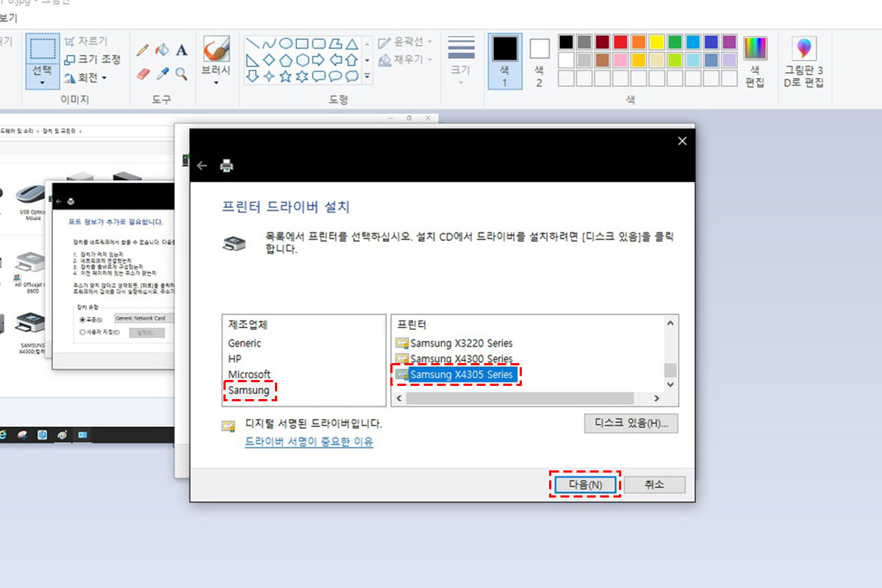Select 색 2 secondary color box
This screenshot has width=882, height=588.
click(539, 62)
